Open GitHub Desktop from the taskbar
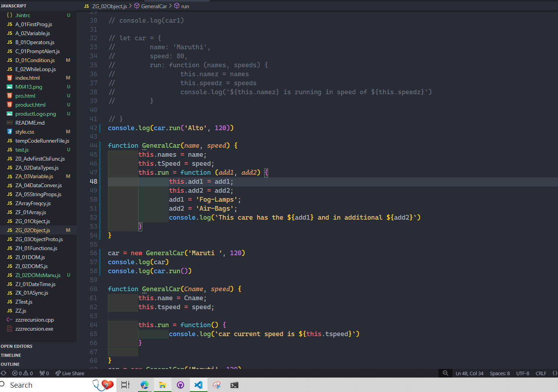Viewport: 558px width, 392px height. click(x=181, y=385)
